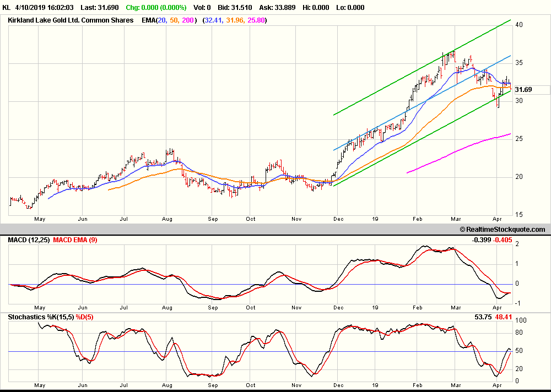Click the 50 label on Stochastics axis
The width and height of the screenshot is (551, 392).
pyautogui.click(x=519, y=351)
